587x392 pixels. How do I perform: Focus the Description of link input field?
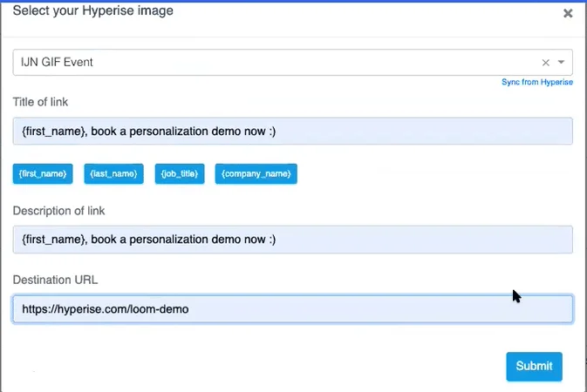tap(292, 240)
